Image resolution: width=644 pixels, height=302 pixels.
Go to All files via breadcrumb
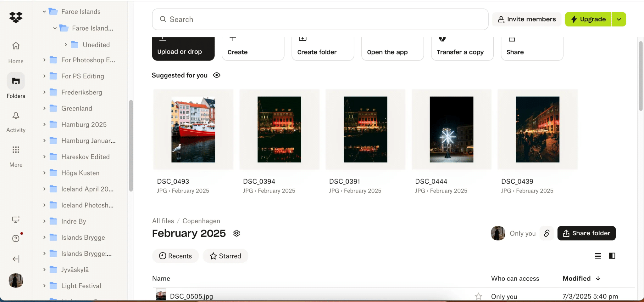point(163,221)
